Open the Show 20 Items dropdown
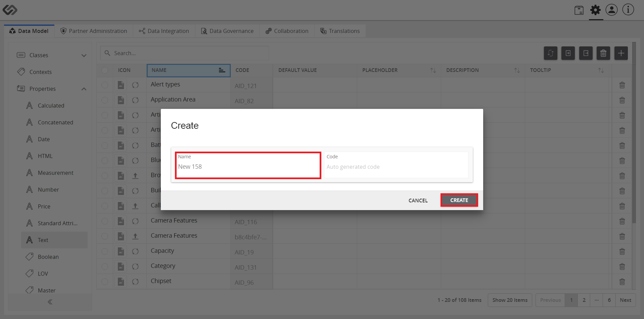Screen dimensions: 644x319 click(x=510, y=300)
